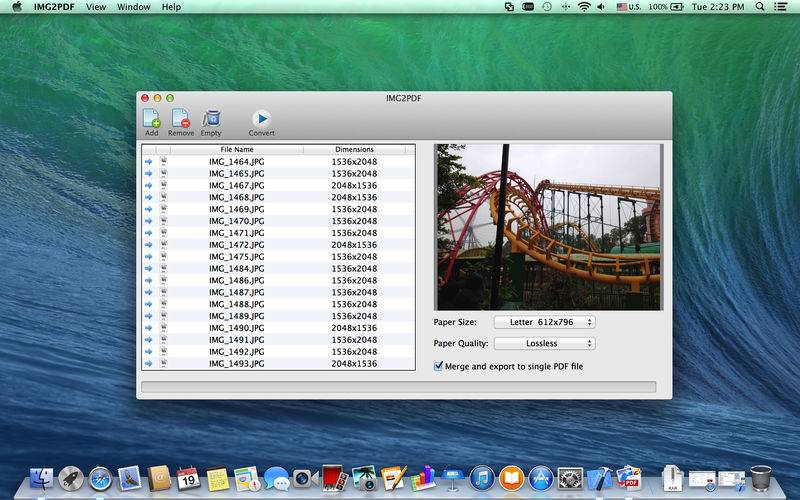Launch Safari from the Dock
Viewport: 800px width, 500px height.
(x=100, y=479)
